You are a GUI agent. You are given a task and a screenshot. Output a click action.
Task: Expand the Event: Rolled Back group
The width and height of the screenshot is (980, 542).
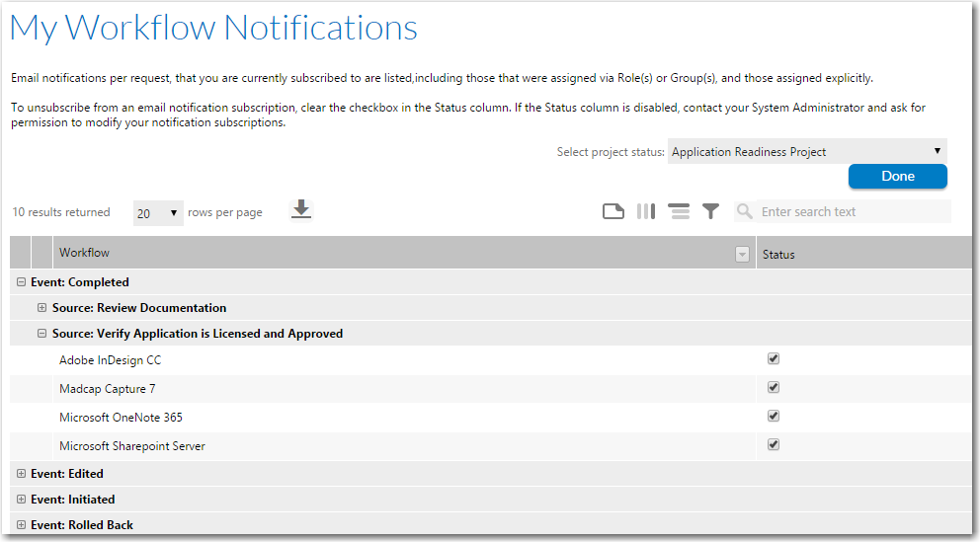(21, 525)
